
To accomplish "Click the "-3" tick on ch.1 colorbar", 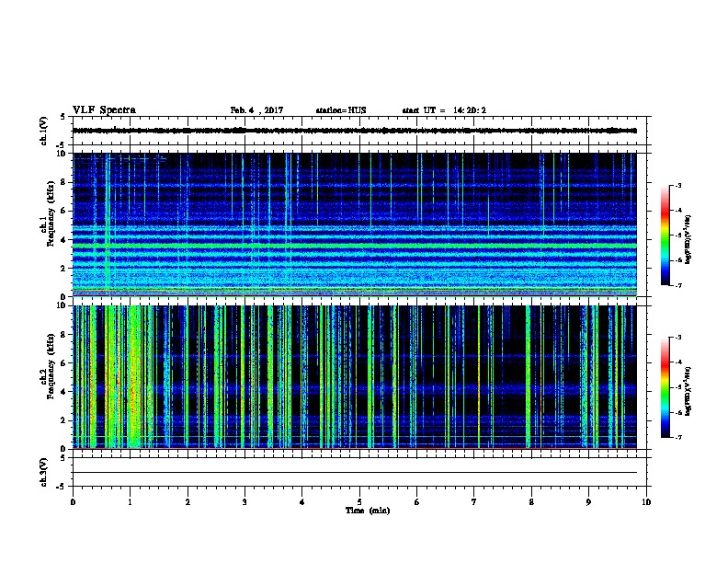I will 677,186.
